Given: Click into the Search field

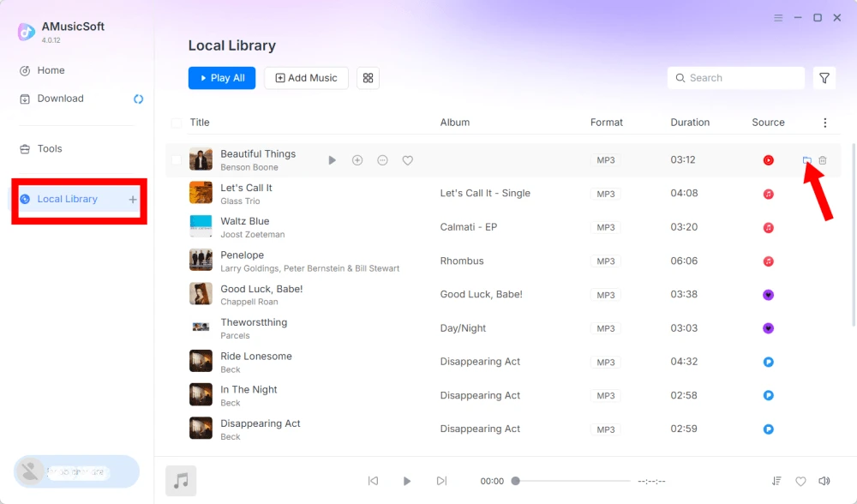Looking at the screenshot, I should point(735,78).
